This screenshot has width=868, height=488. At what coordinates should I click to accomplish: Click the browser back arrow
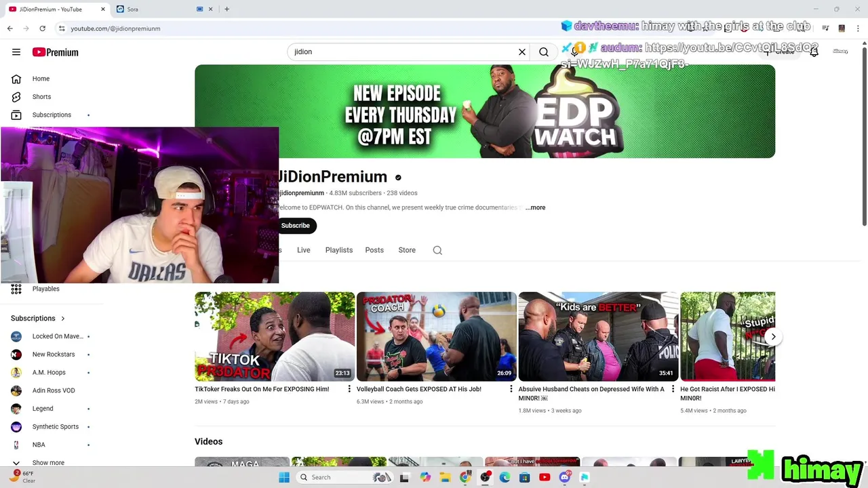(x=9, y=28)
